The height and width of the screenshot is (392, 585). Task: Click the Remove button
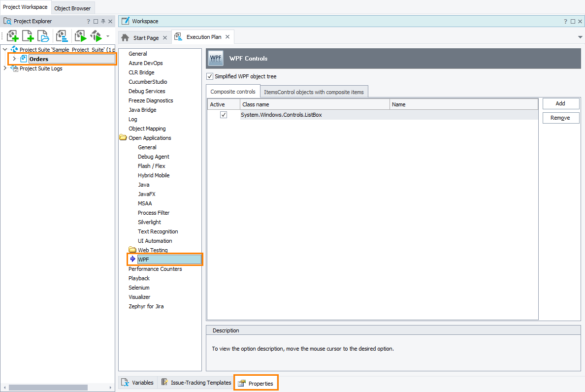point(560,118)
